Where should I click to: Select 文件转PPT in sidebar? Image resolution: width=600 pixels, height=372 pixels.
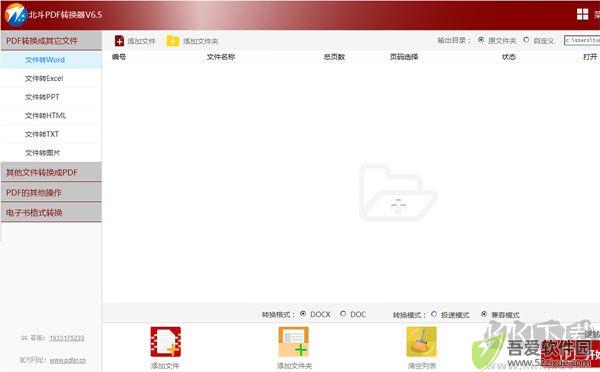pyautogui.click(x=51, y=97)
